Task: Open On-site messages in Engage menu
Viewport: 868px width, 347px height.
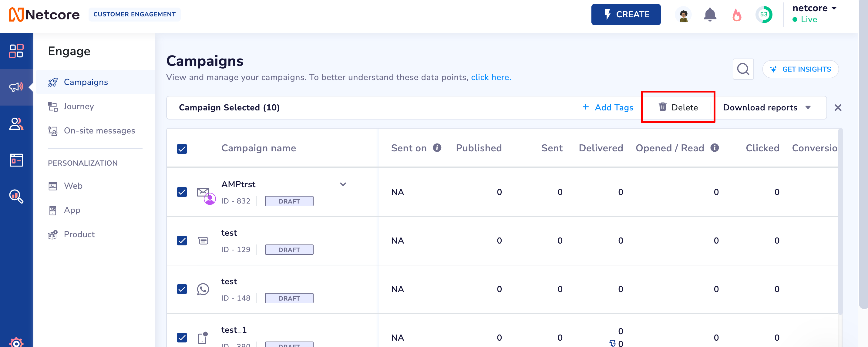Action: 99,131
